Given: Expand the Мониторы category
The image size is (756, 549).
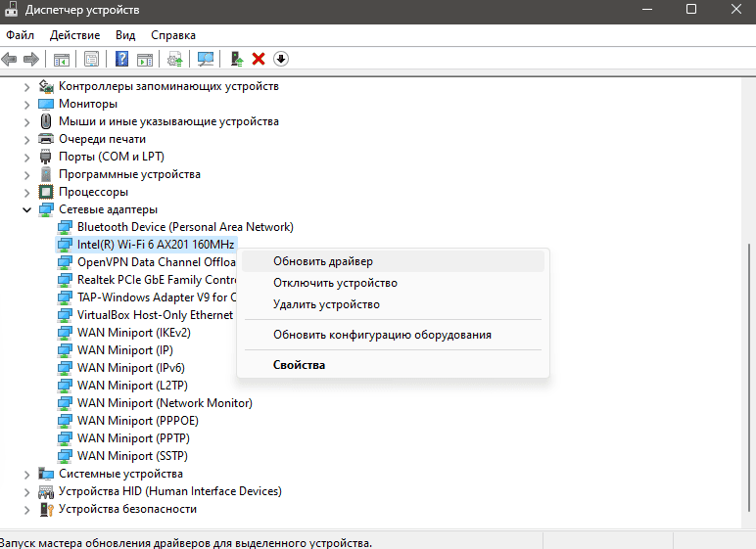Looking at the screenshot, I should click(25, 104).
